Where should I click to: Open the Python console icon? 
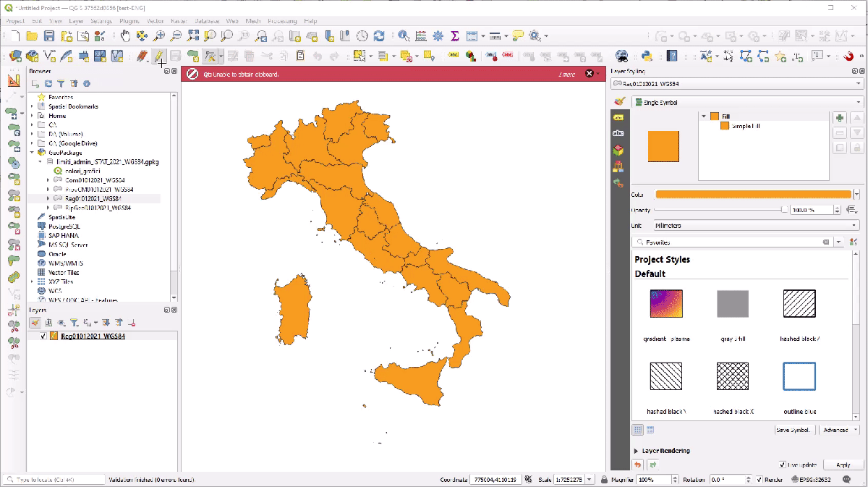(647, 56)
